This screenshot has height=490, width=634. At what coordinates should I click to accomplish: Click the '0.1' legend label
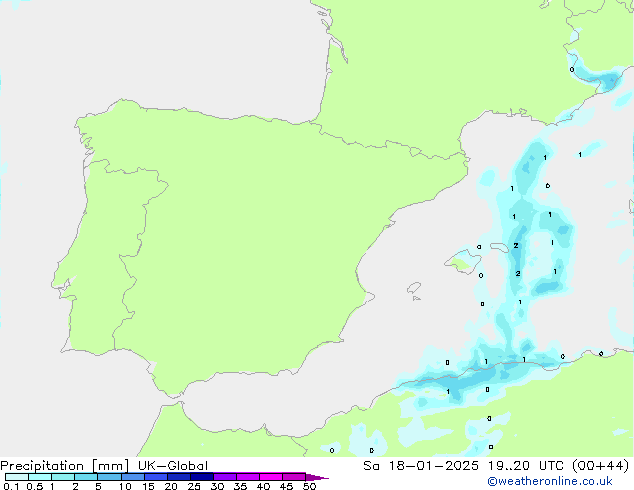(x=11, y=486)
